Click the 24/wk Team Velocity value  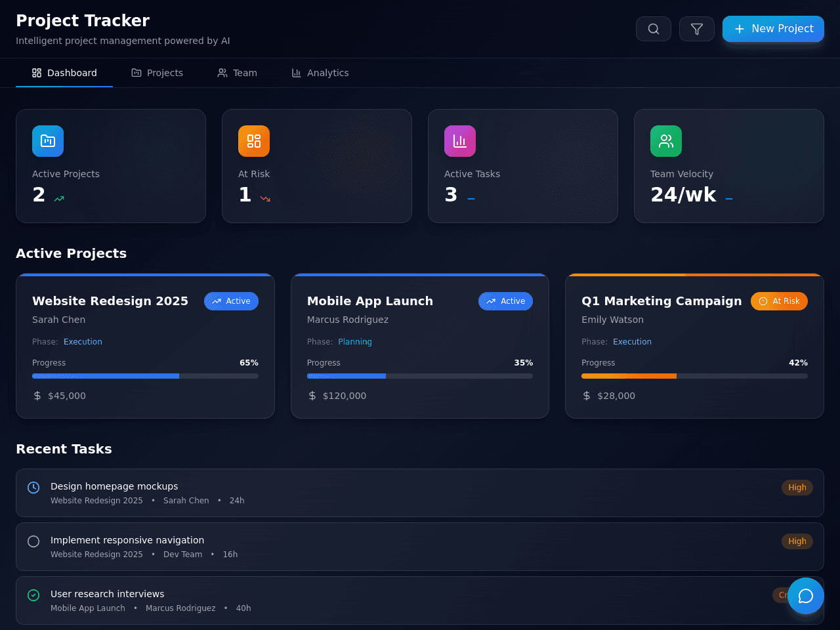683,195
